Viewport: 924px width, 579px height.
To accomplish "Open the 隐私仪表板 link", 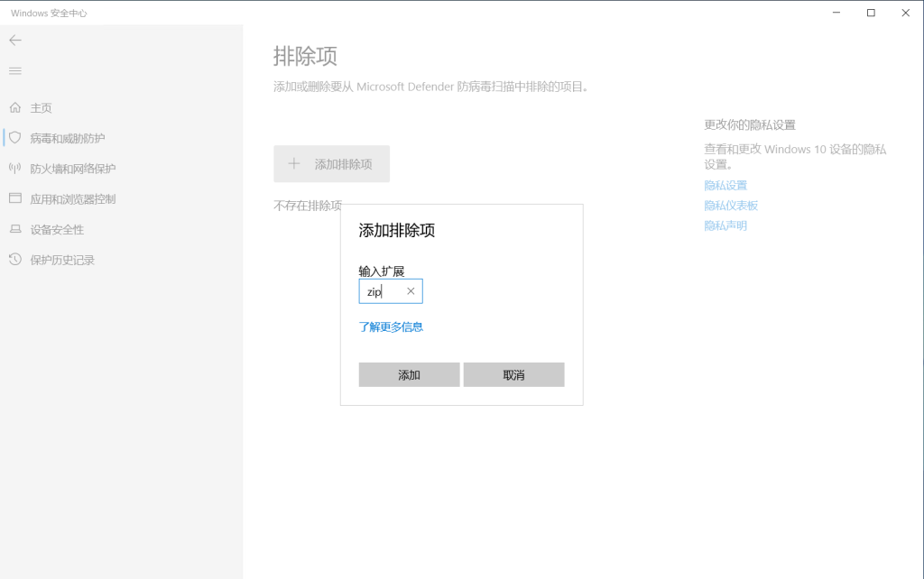I will pyautogui.click(x=731, y=206).
